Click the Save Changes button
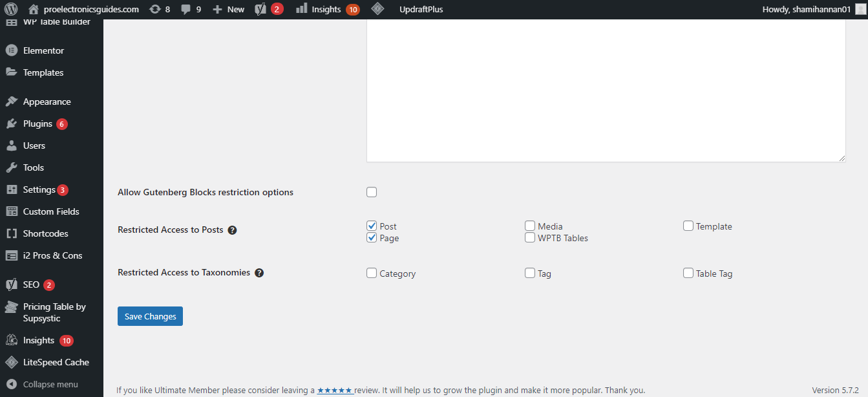Screen dimensions: 868x397 (150, 316)
